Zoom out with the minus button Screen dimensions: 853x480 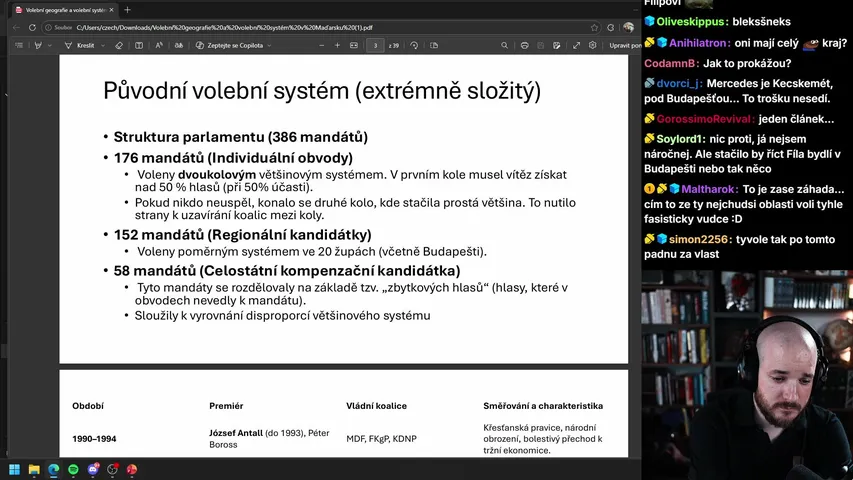pos(322,46)
